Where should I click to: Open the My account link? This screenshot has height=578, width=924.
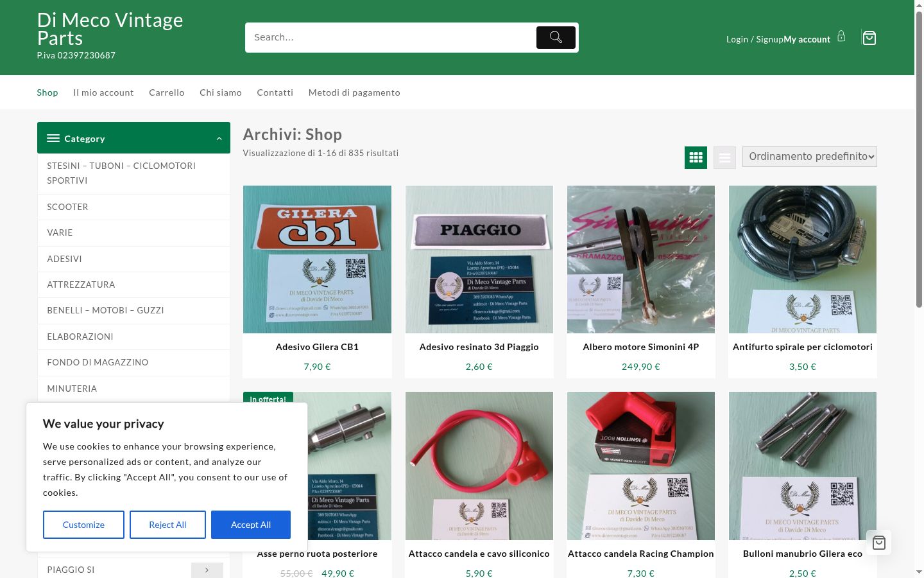point(807,39)
